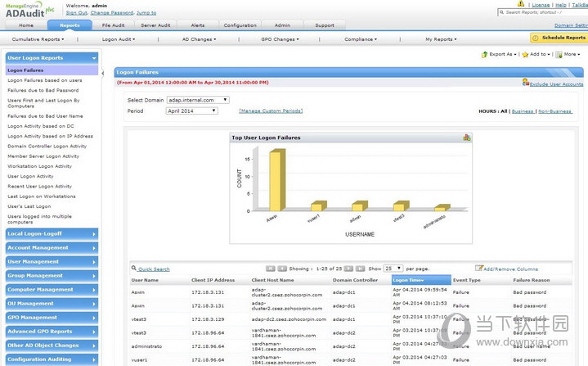Click the Manage Custom Periods link
This screenshot has width=588, height=366.
tap(271, 111)
